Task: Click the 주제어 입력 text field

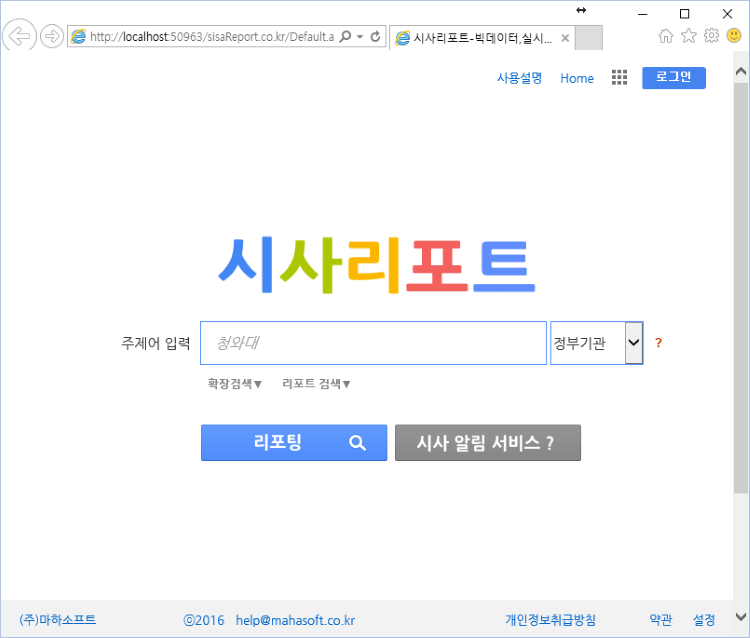Action: (373, 343)
